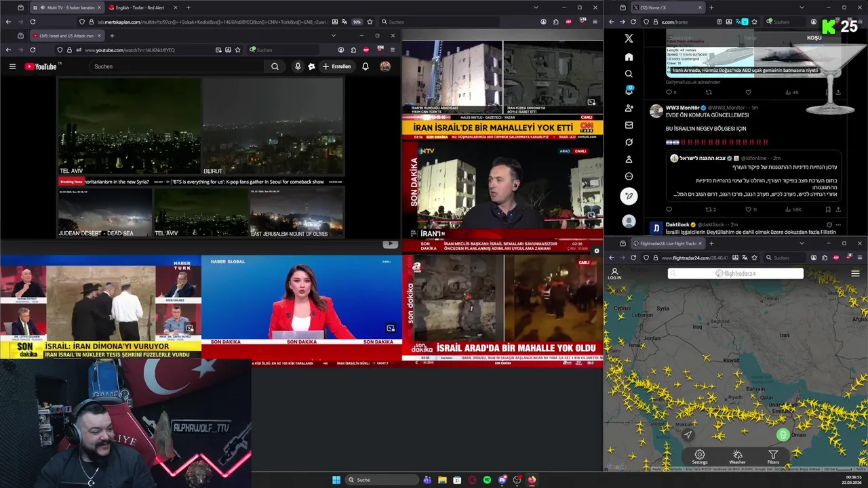Open X home from the sidebar
This screenshot has height=488, width=868.
[629, 57]
